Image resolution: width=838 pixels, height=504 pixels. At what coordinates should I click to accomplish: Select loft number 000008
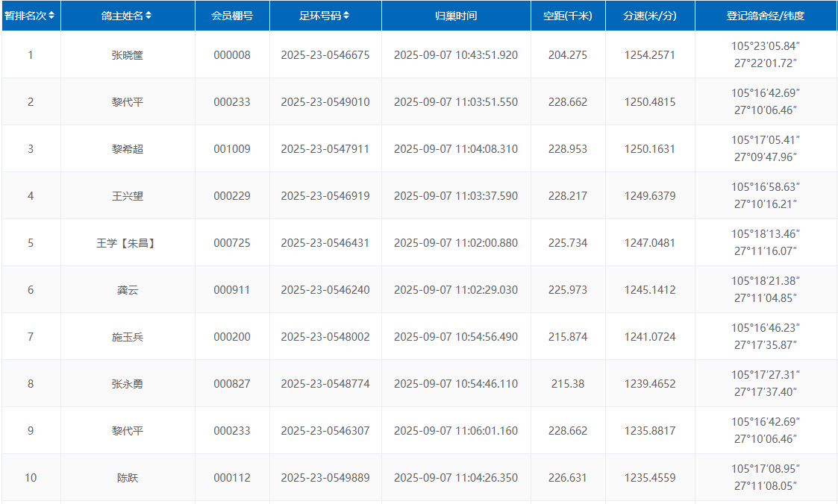(x=232, y=55)
